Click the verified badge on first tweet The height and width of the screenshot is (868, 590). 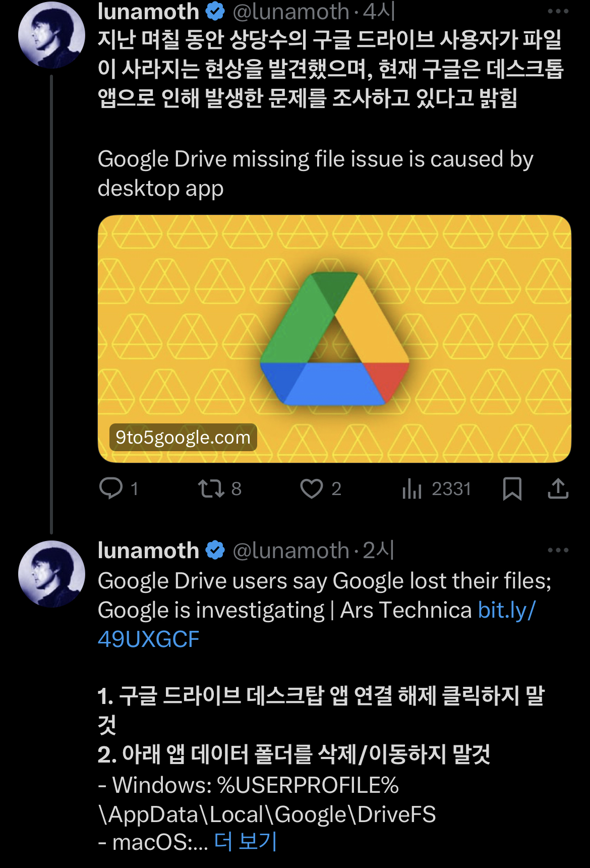[215, 11]
